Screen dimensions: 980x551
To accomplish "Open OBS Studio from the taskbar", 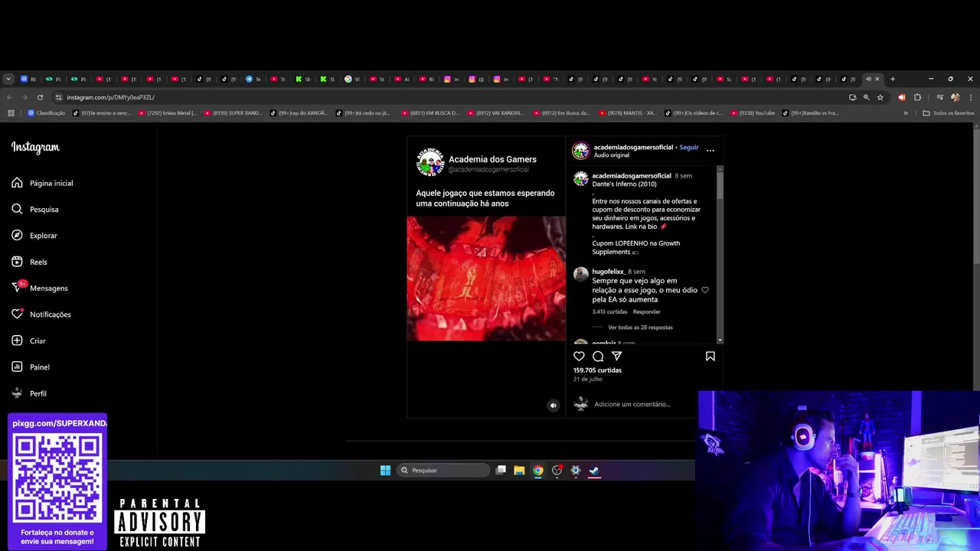I will pyautogui.click(x=557, y=471).
